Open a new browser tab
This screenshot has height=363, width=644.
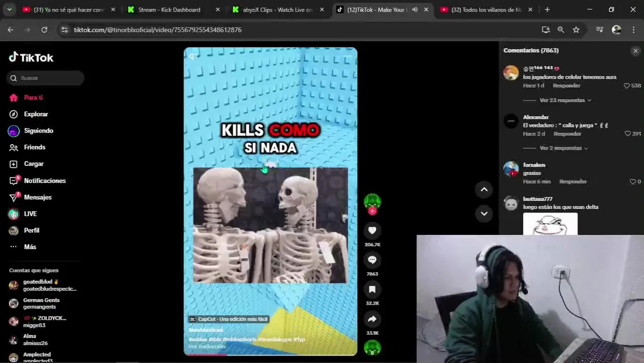pyautogui.click(x=547, y=10)
